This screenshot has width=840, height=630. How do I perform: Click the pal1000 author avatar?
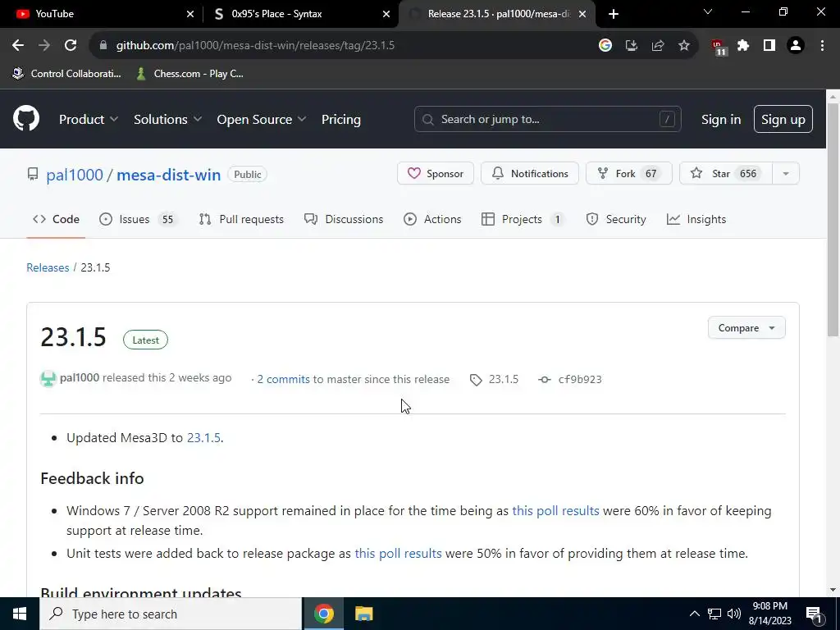click(x=48, y=379)
